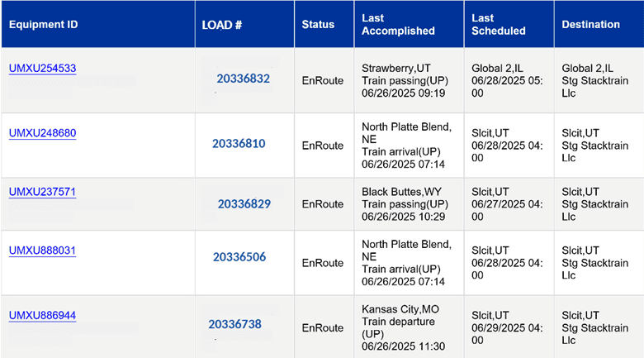The image size is (644, 358).
Task: Sort by Last Accomplished column header
Action: pyautogui.click(x=398, y=24)
